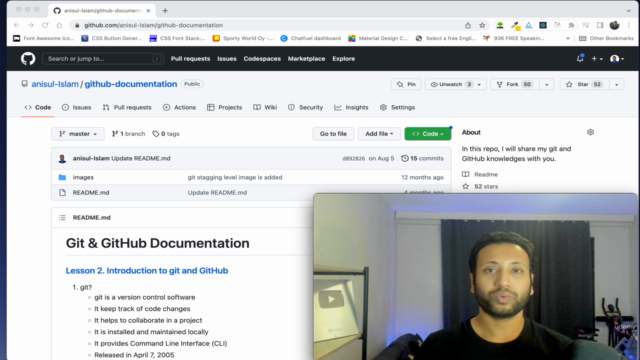Click the commit author avatar
This screenshot has height=360, width=640.
[62, 158]
